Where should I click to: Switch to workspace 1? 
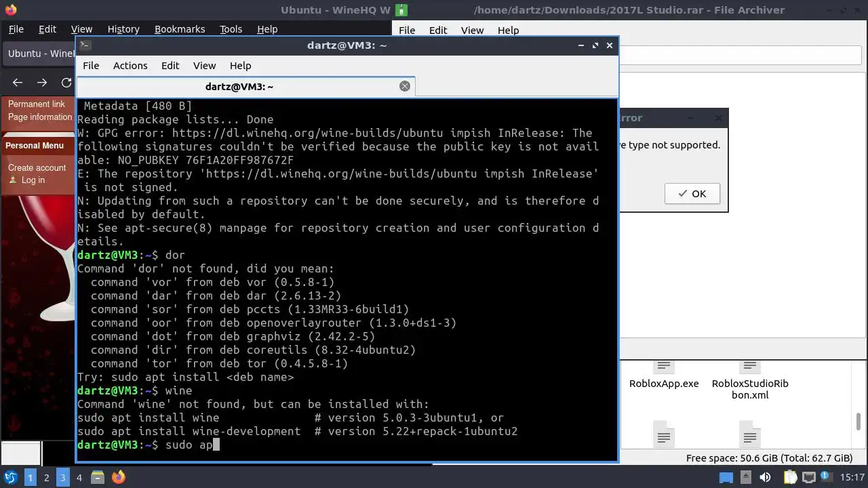pos(30,477)
